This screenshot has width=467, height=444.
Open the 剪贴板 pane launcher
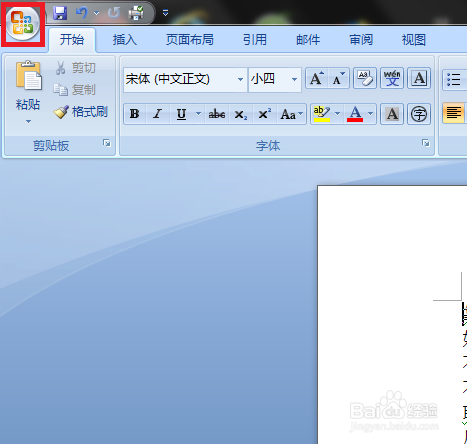[107, 143]
